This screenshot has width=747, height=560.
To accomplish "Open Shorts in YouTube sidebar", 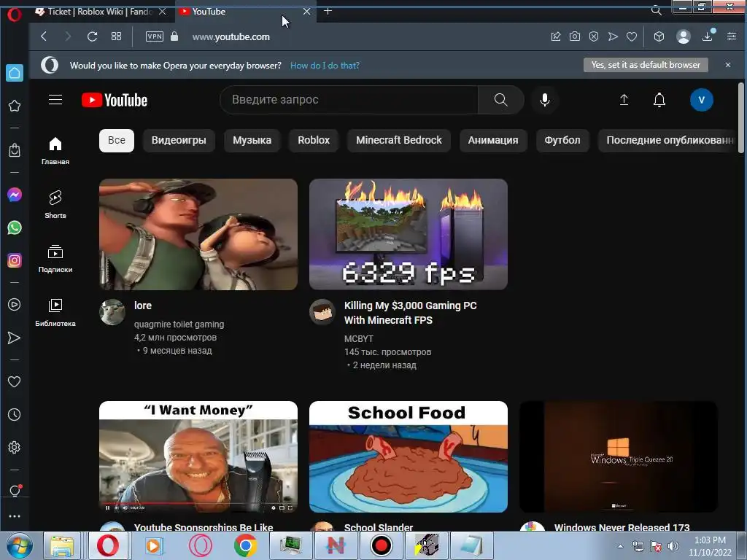I will pyautogui.click(x=55, y=205).
